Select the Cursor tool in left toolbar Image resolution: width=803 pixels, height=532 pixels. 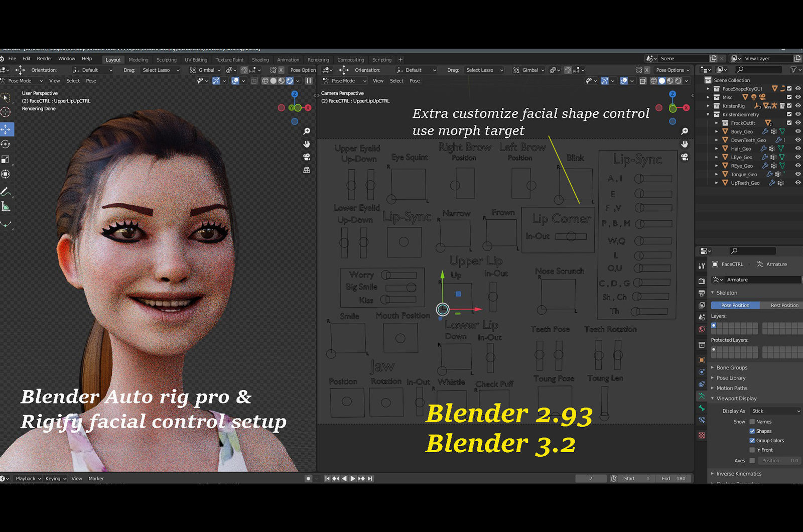(x=6, y=112)
